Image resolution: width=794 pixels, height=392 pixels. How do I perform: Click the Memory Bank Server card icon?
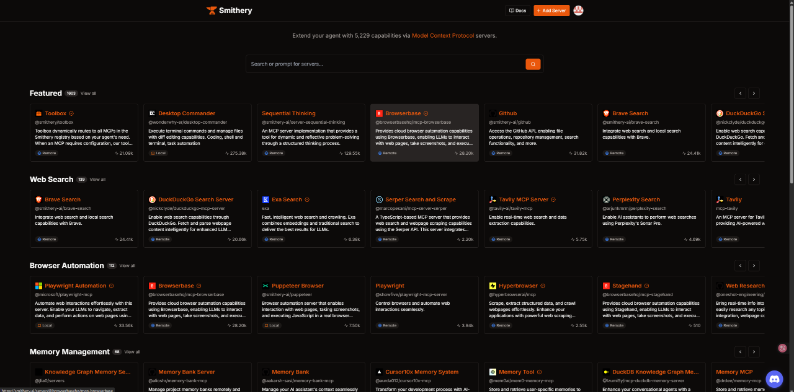(152, 372)
